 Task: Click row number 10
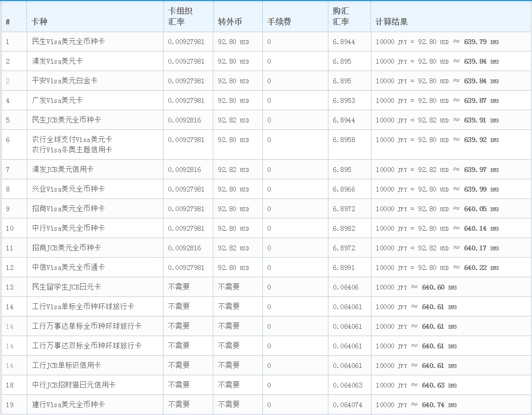(9, 228)
